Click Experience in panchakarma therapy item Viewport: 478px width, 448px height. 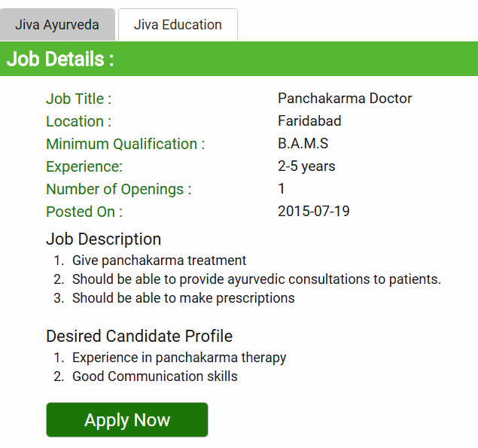tap(179, 358)
